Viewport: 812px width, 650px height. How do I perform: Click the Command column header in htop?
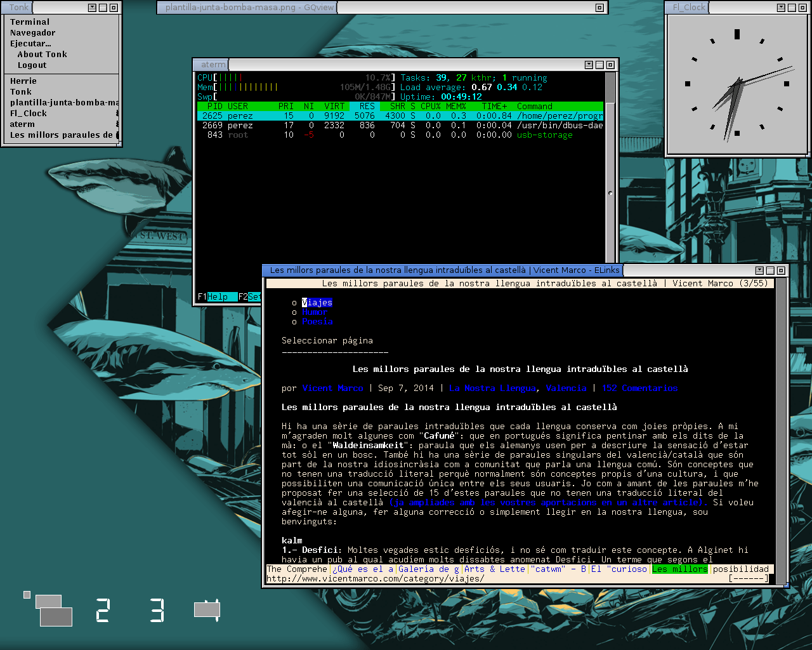(x=535, y=107)
